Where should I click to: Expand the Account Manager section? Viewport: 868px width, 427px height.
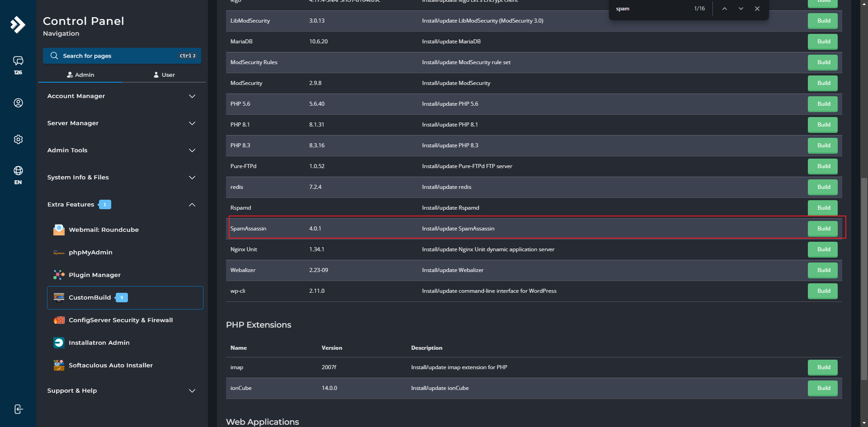coord(122,96)
